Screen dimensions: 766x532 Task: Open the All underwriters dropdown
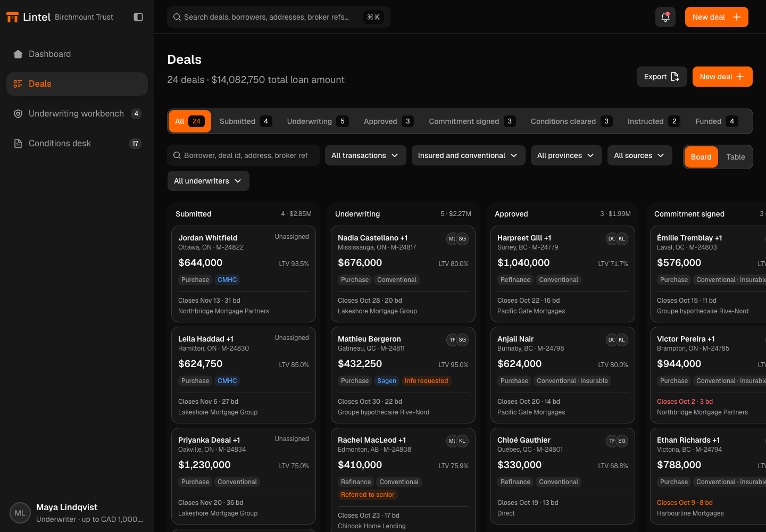click(x=208, y=181)
